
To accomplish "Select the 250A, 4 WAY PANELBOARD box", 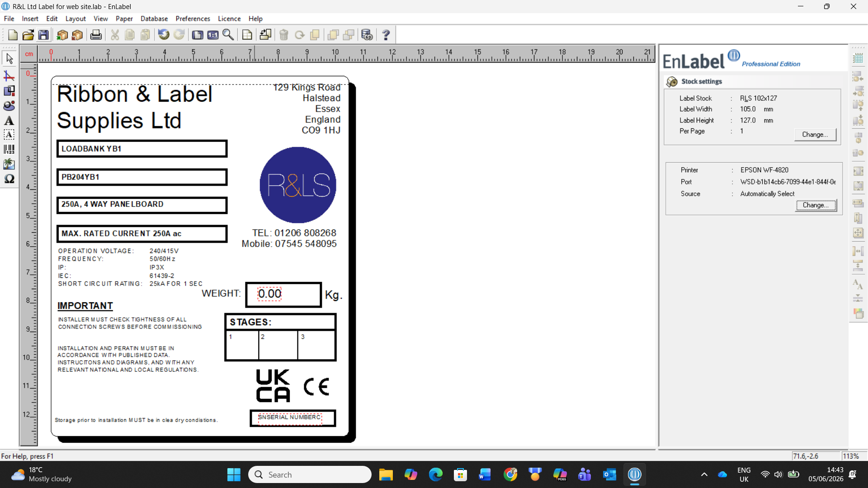I will [142, 205].
